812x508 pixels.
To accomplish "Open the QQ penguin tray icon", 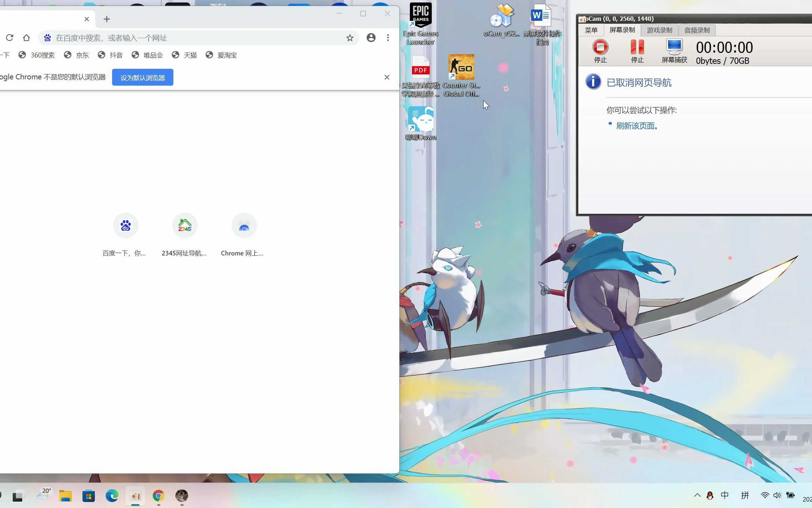I will pyautogui.click(x=710, y=496).
